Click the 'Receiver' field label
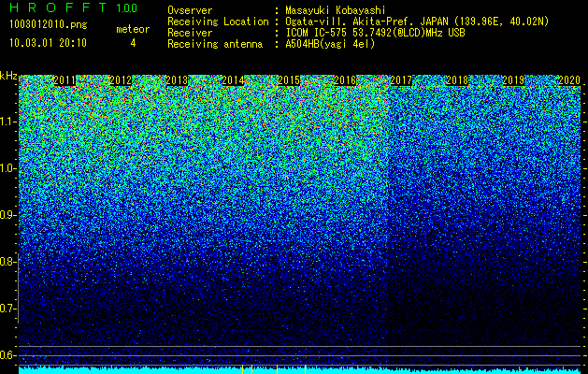Viewport: 588px width, 374px height. 190,33
